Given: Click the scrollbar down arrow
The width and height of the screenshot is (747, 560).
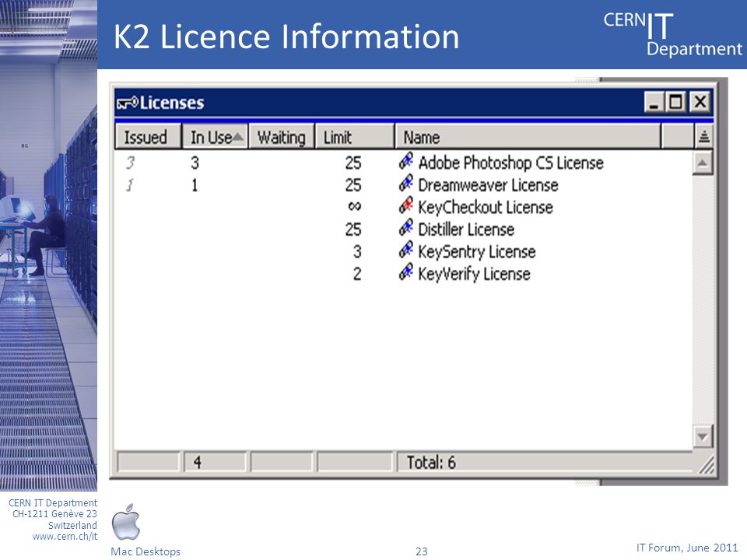Looking at the screenshot, I should click(x=702, y=436).
